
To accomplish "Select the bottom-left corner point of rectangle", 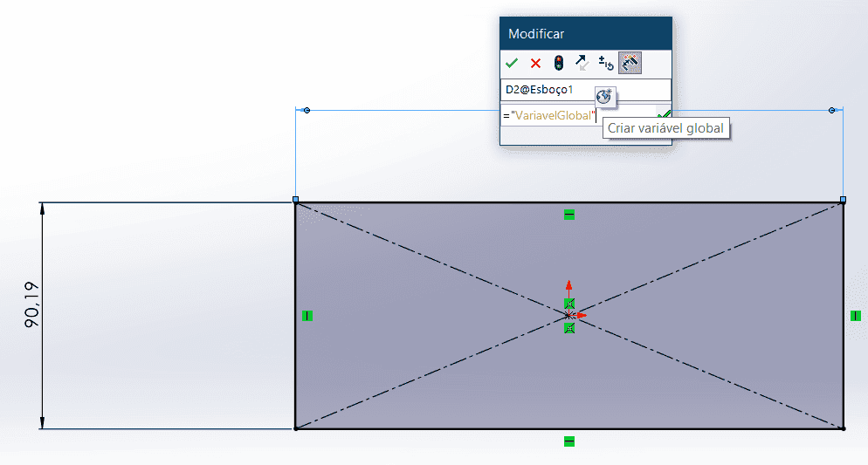I will point(296,428).
